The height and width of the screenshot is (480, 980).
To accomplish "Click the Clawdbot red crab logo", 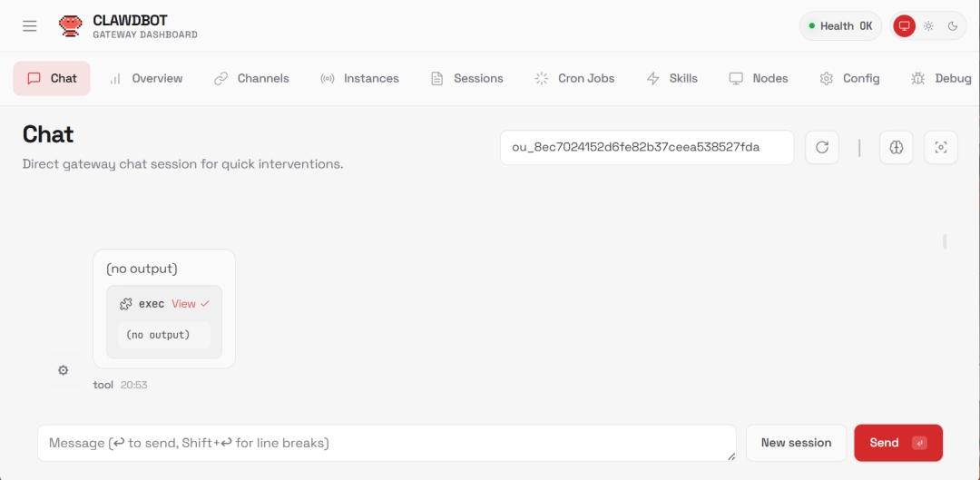I will (x=70, y=26).
